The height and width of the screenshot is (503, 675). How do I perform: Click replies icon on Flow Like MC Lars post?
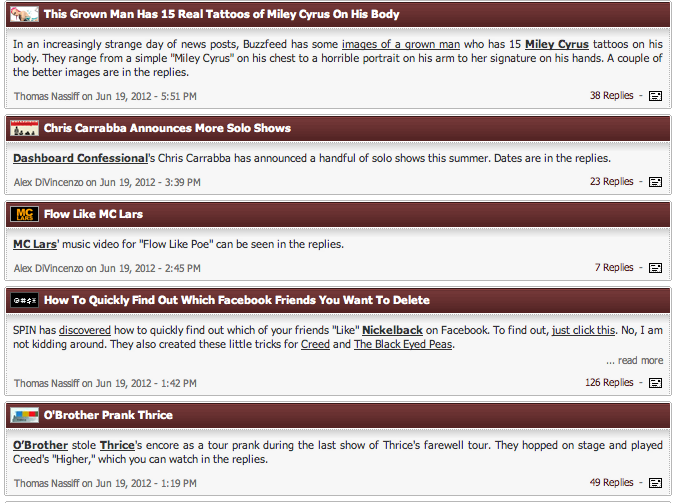656,268
